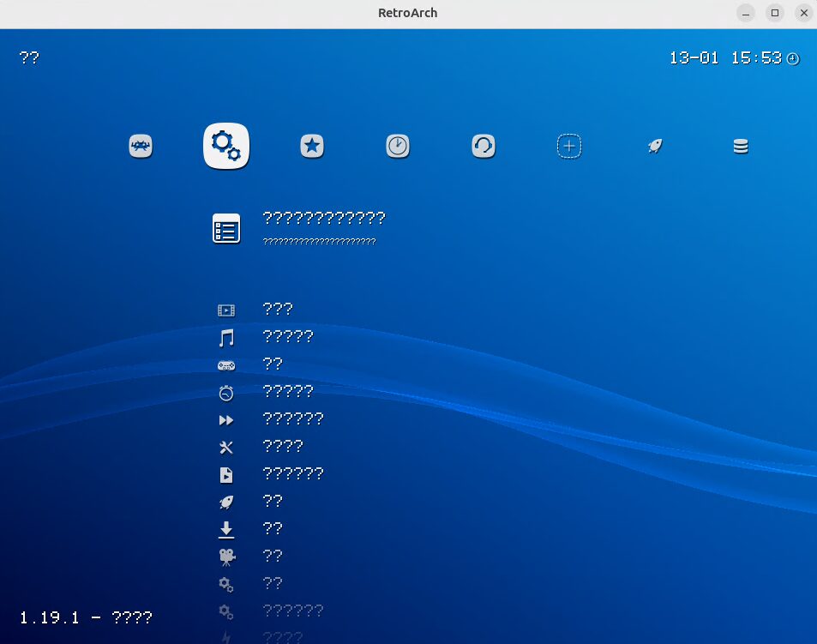Image resolution: width=817 pixels, height=644 pixels.
Task: Open Input settings with gamepad icon
Action: [226, 365]
